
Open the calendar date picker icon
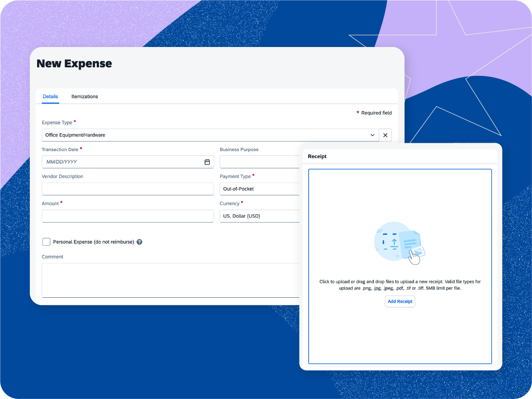pyautogui.click(x=207, y=162)
